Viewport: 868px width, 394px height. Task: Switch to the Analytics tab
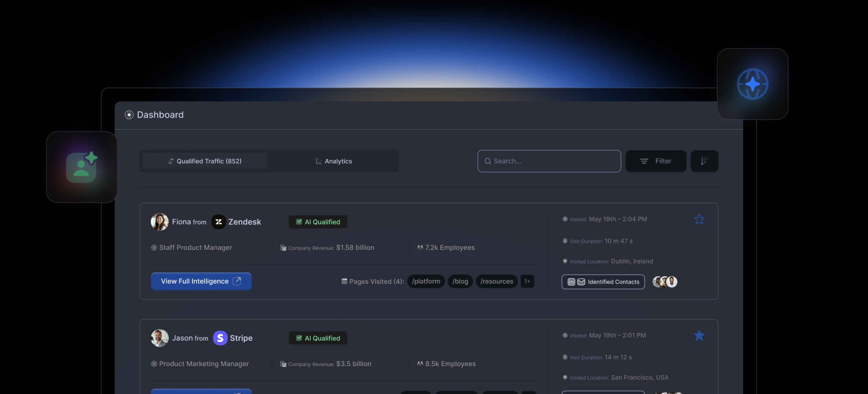pos(334,161)
